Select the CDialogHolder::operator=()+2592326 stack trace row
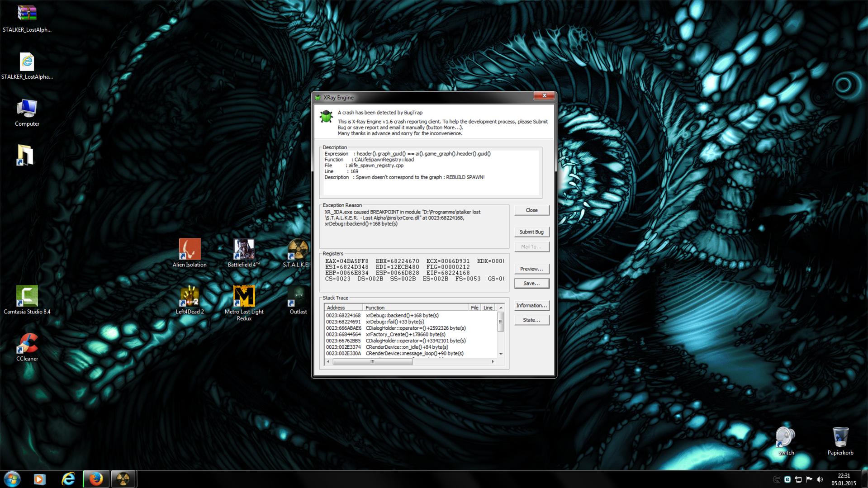Viewport: 868px width, 488px height. click(410, 328)
